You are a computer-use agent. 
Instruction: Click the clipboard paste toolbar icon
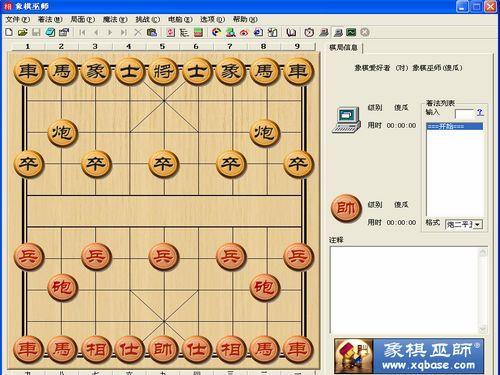pos(152,32)
